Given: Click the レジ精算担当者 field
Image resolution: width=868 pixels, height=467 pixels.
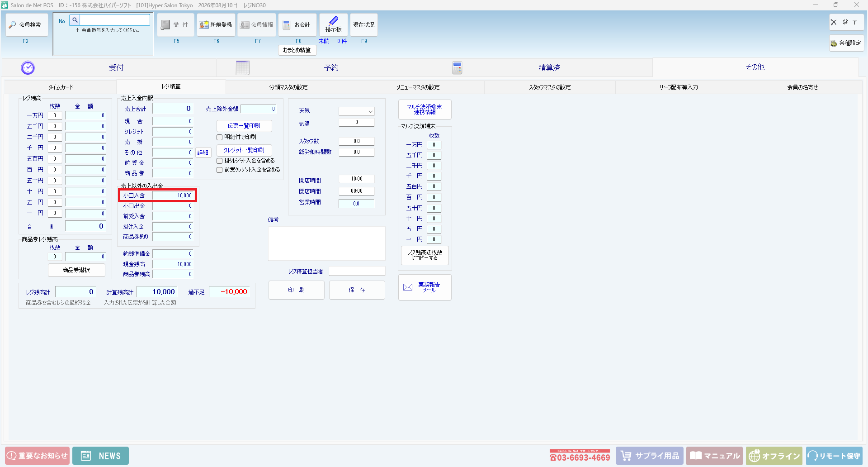Looking at the screenshot, I should click(357, 272).
